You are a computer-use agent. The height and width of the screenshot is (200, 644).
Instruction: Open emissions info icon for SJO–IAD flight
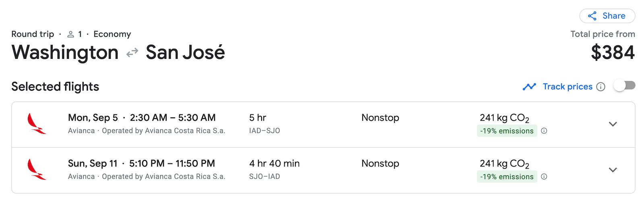point(544,177)
